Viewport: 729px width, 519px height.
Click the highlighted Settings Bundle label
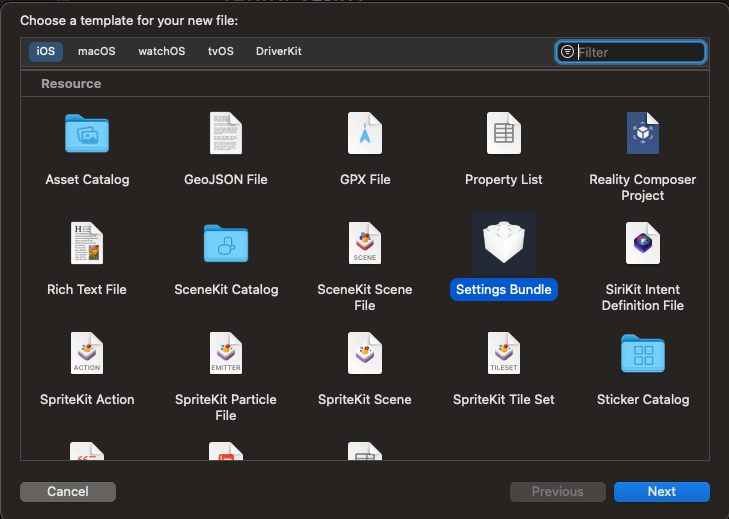[504, 289]
